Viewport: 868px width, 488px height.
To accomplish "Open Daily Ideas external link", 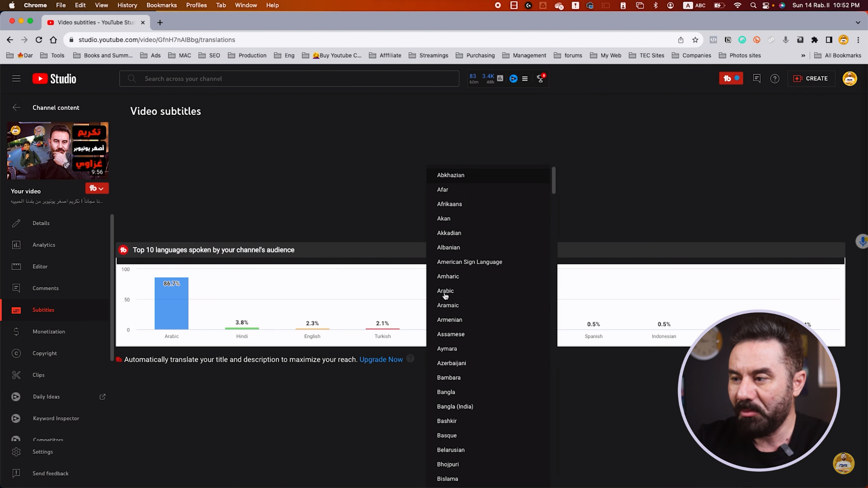I will click(103, 397).
